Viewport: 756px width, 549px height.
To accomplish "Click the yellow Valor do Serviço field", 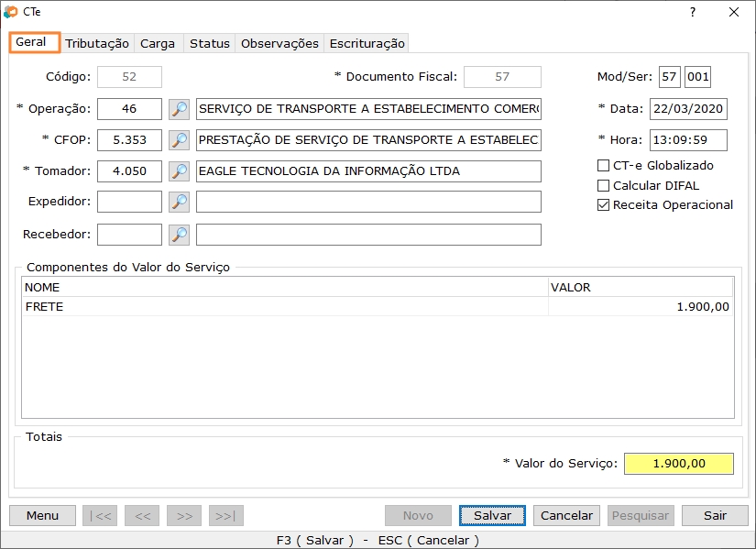I will [678, 463].
